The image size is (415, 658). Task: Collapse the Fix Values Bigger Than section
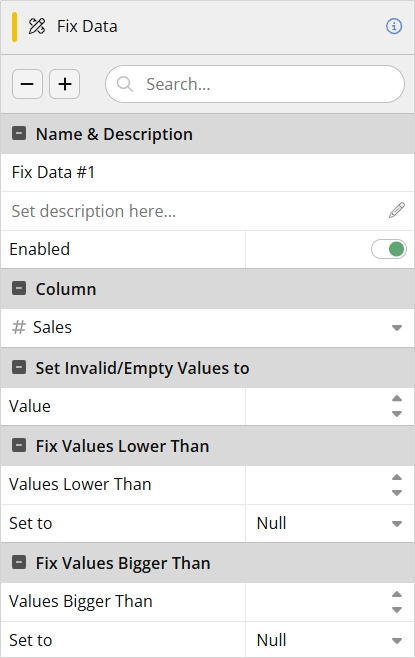coord(19,562)
